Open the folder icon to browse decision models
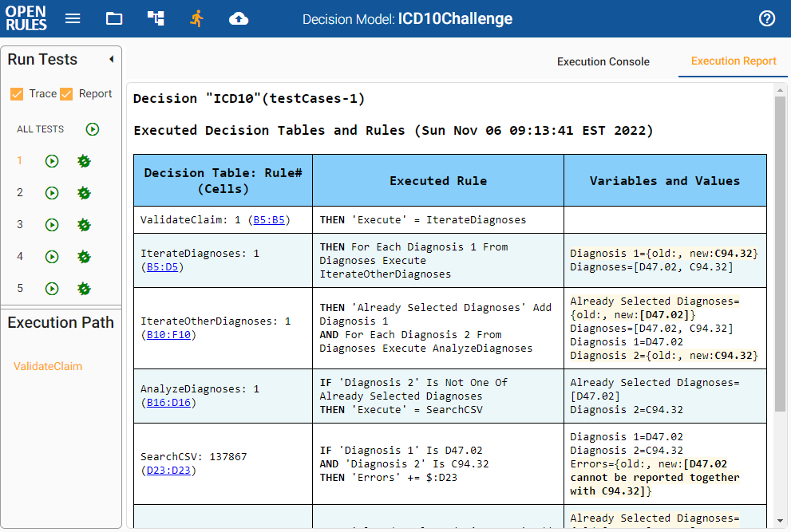The width and height of the screenshot is (791, 532). tap(113, 18)
